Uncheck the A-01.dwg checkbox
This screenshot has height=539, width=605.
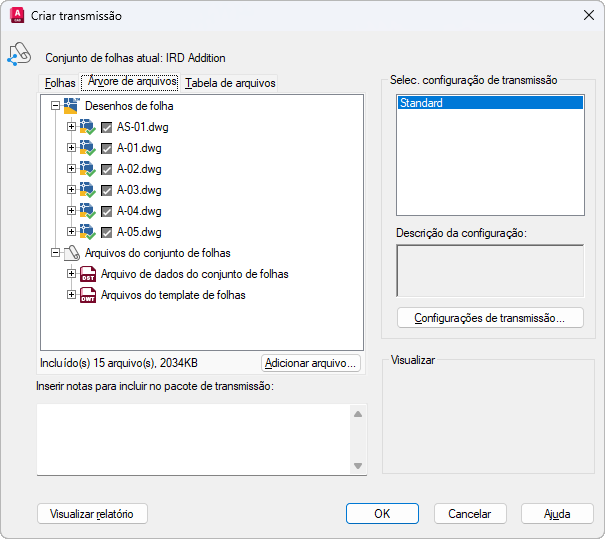pos(106,148)
